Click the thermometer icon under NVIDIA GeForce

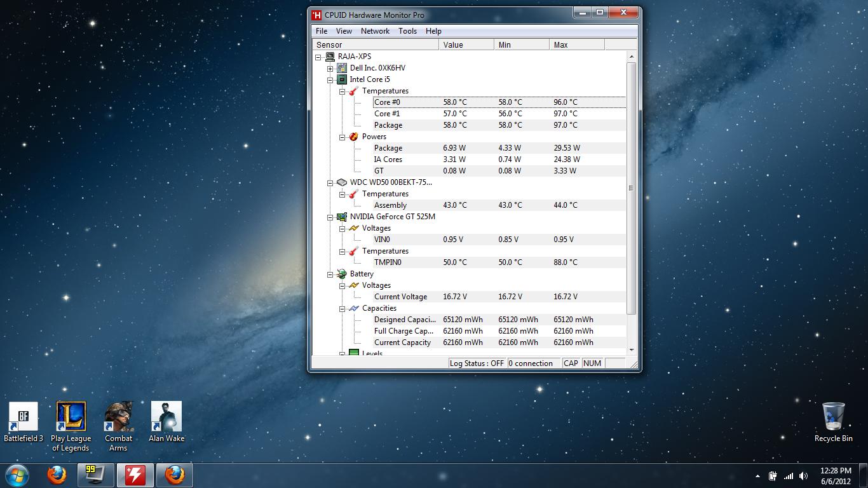click(354, 251)
